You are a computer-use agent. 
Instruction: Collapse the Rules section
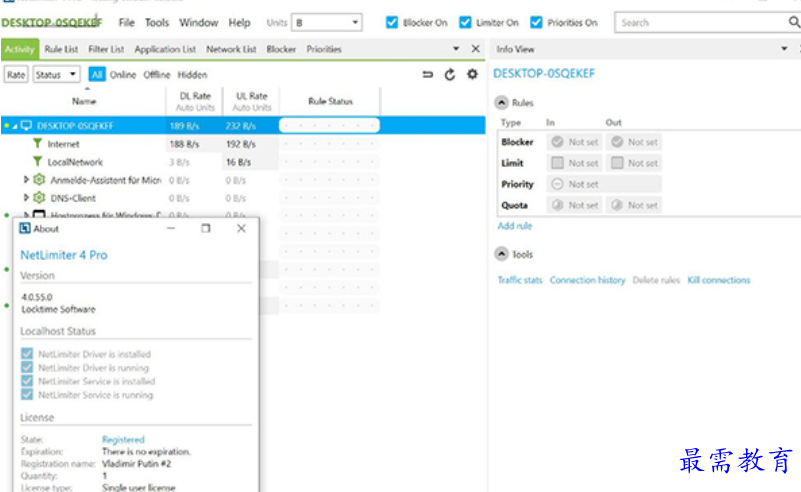click(x=502, y=103)
